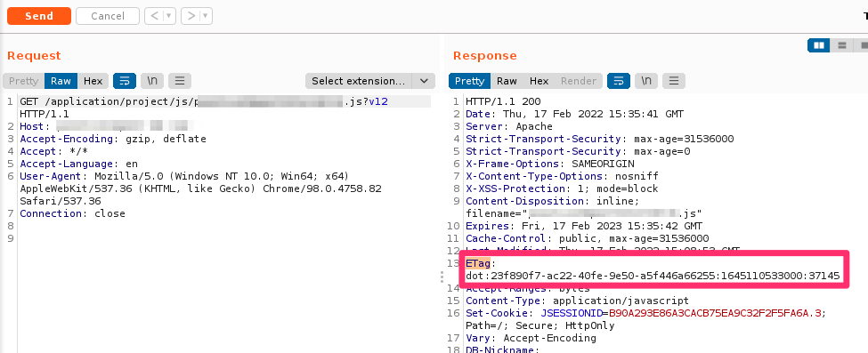The image size is (868, 353).
Task: Open the forward history dropdown arrow
Action: pyautogui.click(x=206, y=16)
